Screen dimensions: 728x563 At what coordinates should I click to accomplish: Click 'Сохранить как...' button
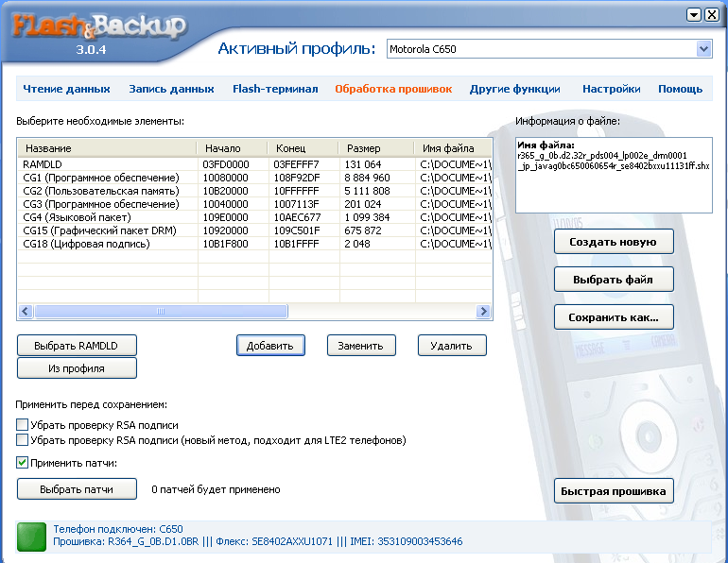click(x=614, y=317)
